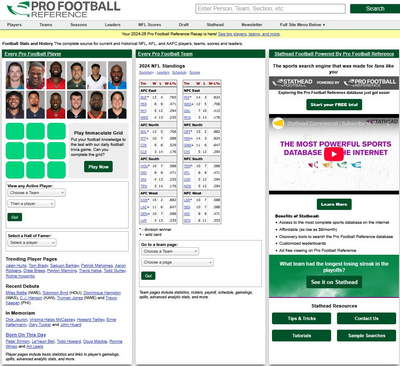Open the Contact Us resource button
The image size is (400, 366).
click(x=366, y=318)
